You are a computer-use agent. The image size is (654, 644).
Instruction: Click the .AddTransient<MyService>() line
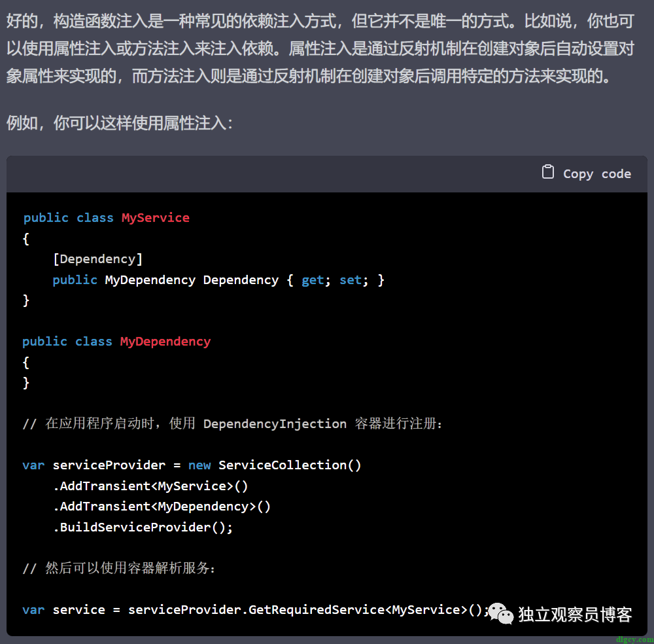point(150,486)
